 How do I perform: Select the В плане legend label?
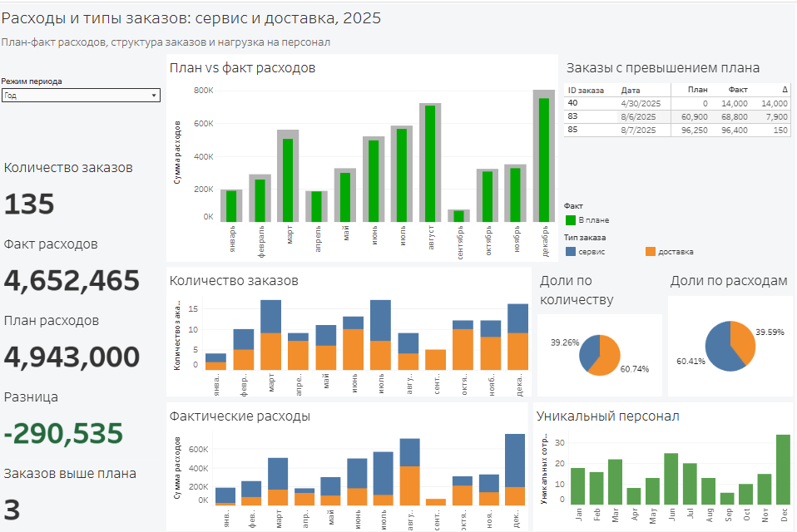tap(594, 219)
